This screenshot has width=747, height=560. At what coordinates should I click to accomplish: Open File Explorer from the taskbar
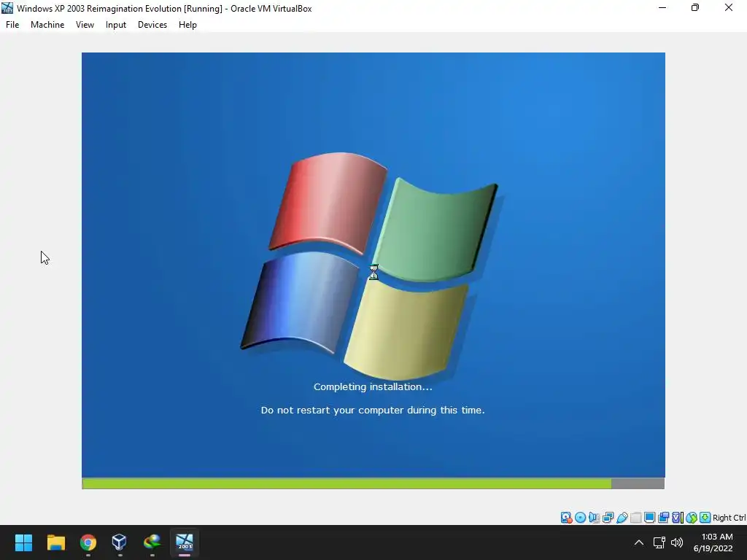point(55,542)
